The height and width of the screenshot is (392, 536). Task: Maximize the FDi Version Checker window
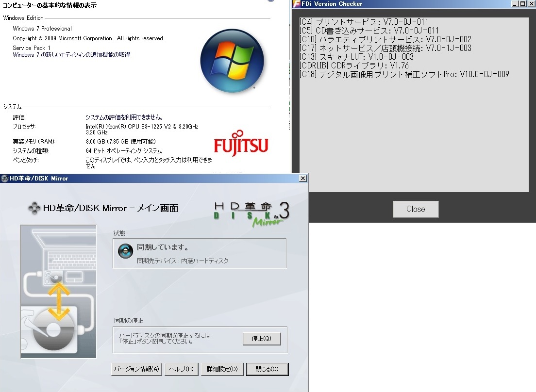pyautogui.click(x=522, y=4)
